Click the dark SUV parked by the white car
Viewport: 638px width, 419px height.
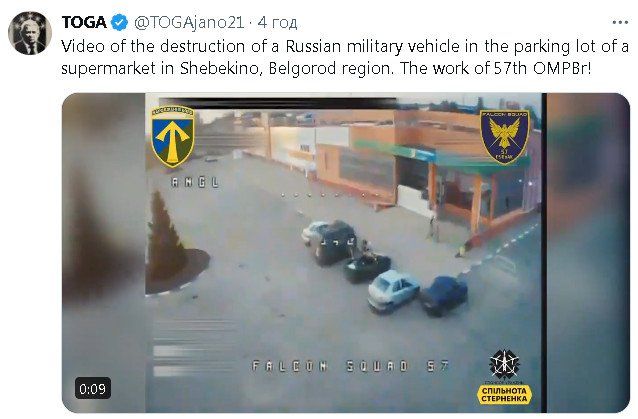click(x=335, y=242)
